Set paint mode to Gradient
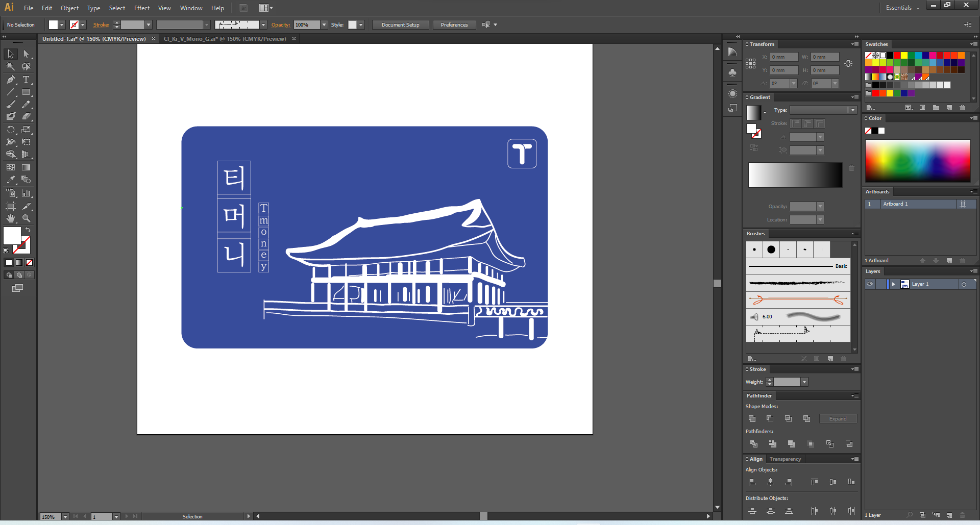This screenshot has width=980, height=525. 19,262
